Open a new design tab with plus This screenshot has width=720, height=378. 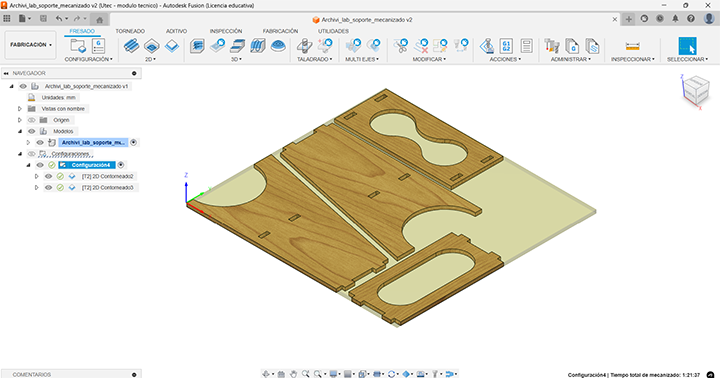(x=629, y=19)
